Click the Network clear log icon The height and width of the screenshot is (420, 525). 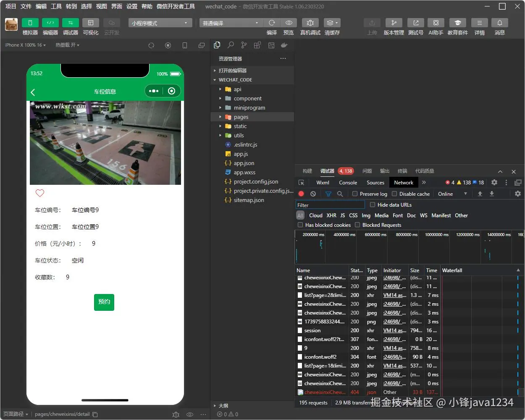(x=313, y=194)
